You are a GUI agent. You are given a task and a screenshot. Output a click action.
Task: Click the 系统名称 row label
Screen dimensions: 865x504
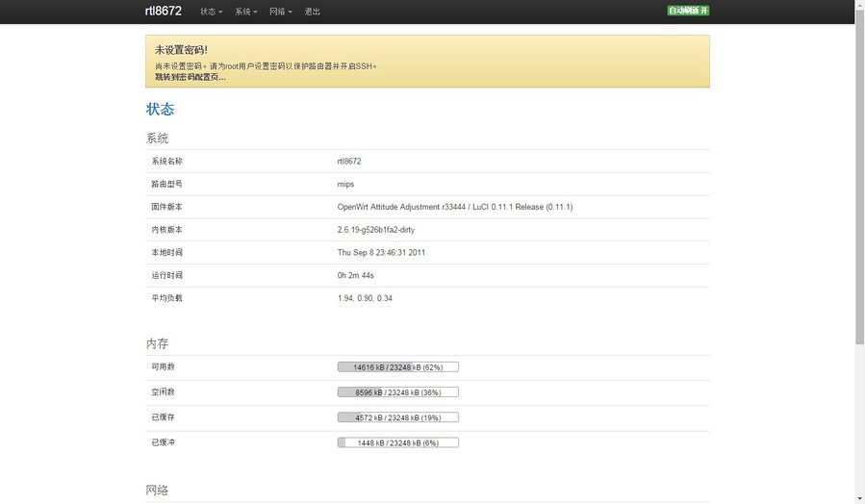coord(166,161)
